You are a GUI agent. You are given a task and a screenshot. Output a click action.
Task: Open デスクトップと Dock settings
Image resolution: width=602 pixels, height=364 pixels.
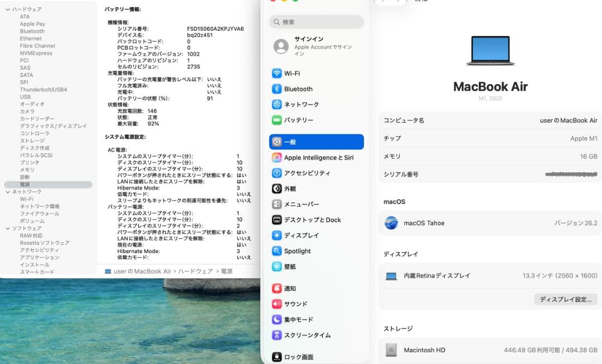[276, 220]
